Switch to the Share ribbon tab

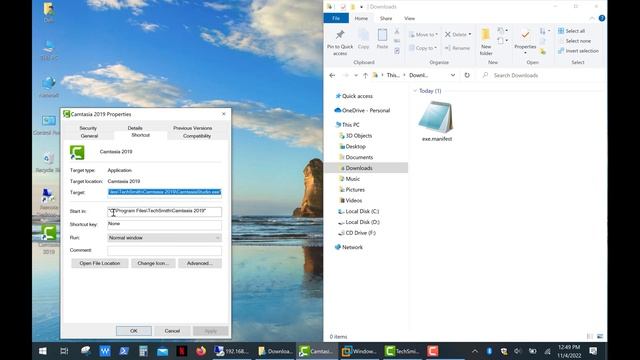pos(386,18)
